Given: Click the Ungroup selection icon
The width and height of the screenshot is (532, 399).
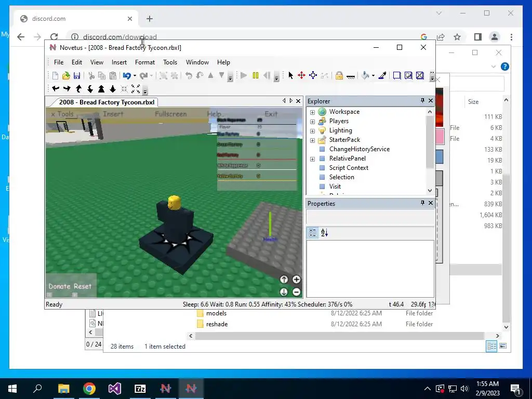Looking at the screenshot, I should [x=175, y=76].
